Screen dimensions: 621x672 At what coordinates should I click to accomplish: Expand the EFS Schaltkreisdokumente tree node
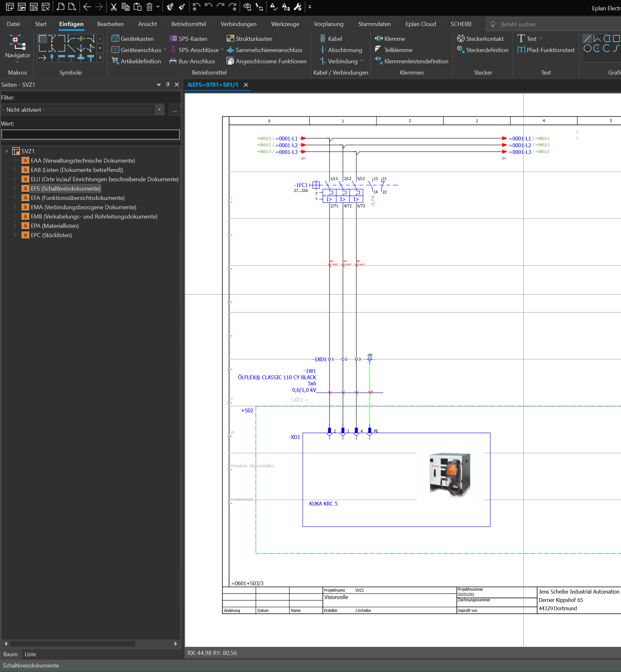15,189
